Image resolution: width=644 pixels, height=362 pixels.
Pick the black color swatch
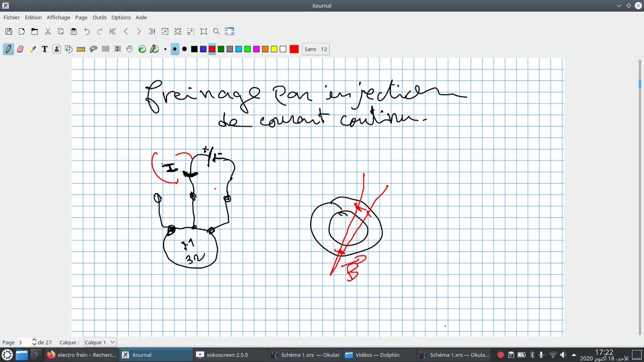coord(194,49)
